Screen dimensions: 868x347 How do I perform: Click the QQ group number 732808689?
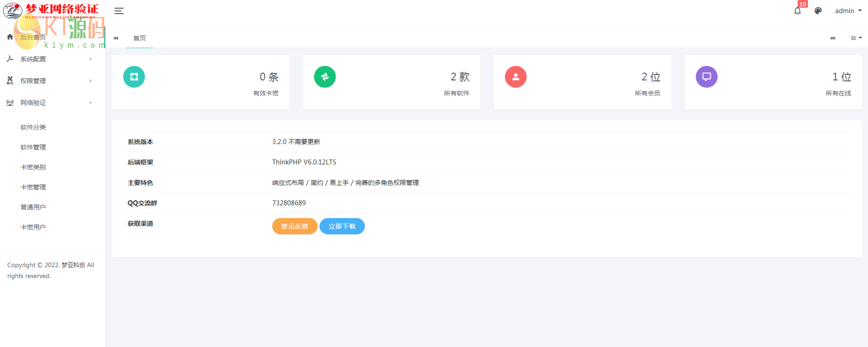pos(289,203)
